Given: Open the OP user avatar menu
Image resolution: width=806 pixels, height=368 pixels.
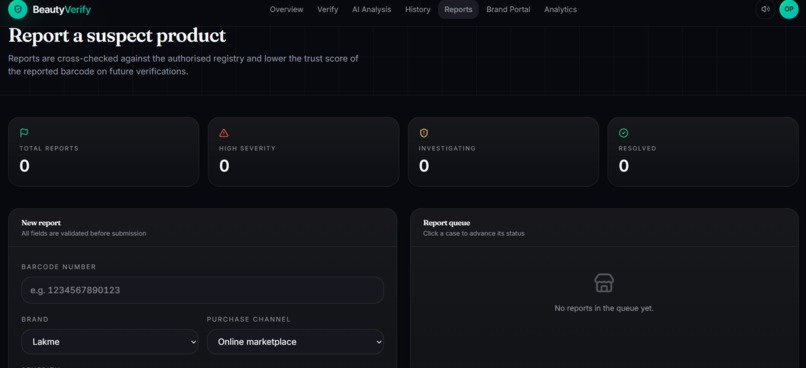Looking at the screenshot, I should coord(789,9).
